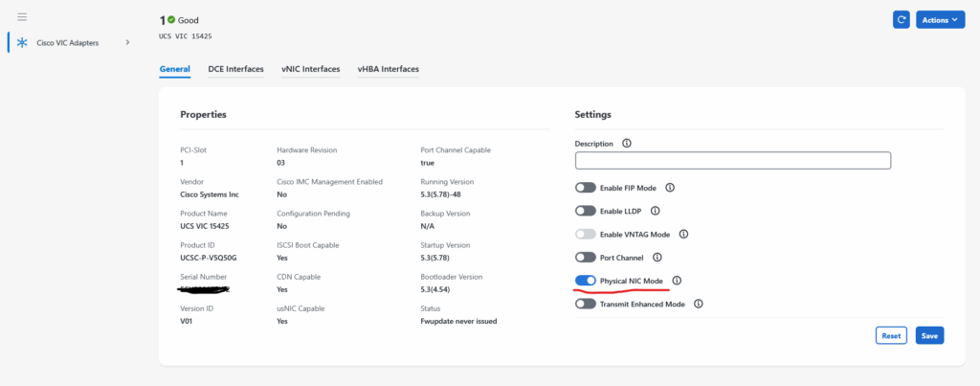980x386 pixels.
Task: Click Product ID value UCSC-P-V5Q50G
Action: (210, 258)
